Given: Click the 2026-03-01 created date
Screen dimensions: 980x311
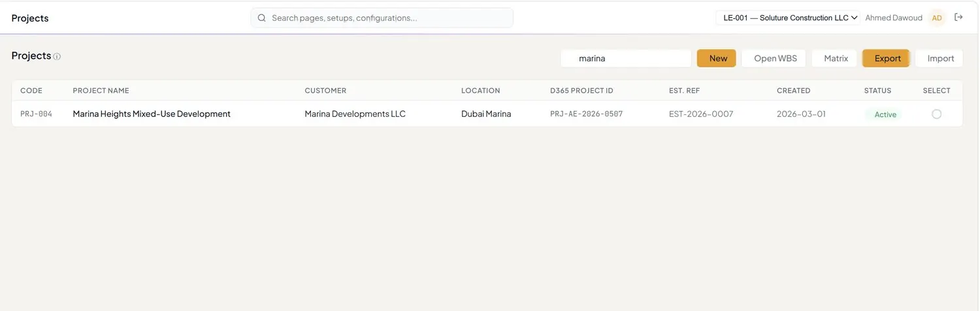Looking at the screenshot, I should [x=801, y=114].
